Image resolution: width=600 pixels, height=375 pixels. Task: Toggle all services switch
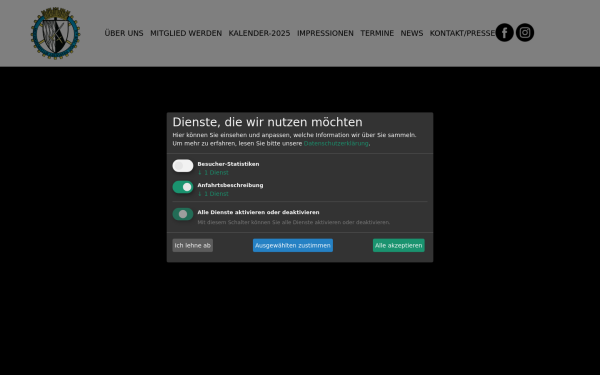coord(183,214)
